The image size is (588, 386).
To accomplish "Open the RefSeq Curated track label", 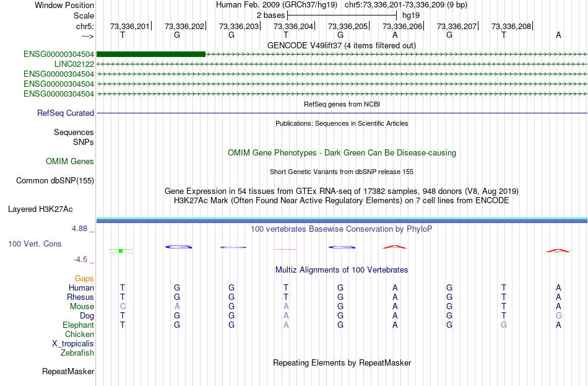I will pyautogui.click(x=66, y=113).
